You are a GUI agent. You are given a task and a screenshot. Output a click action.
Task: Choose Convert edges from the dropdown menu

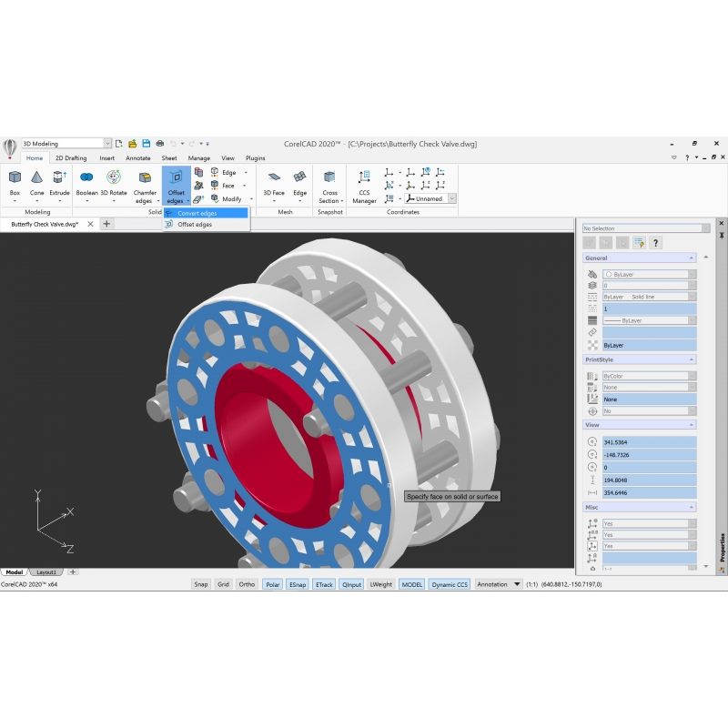pyautogui.click(x=206, y=213)
